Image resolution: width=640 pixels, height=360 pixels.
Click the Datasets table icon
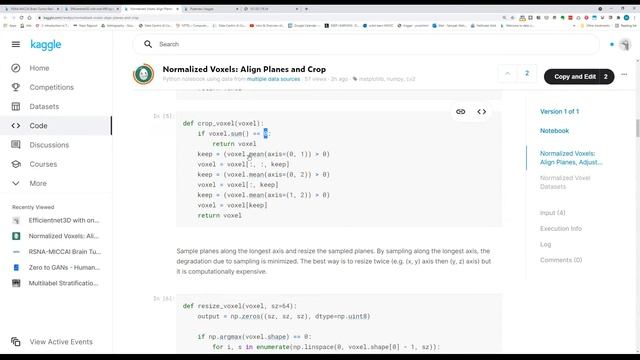[16, 106]
